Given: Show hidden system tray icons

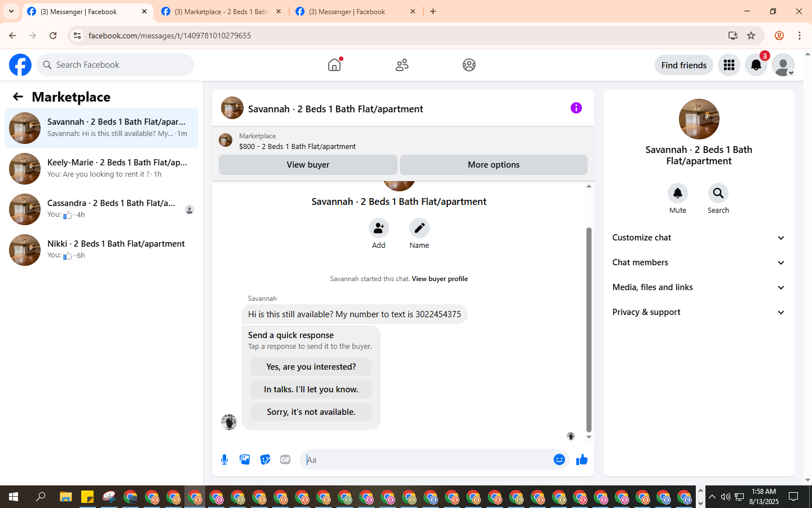Looking at the screenshot, I should click(x=712, y=497).
